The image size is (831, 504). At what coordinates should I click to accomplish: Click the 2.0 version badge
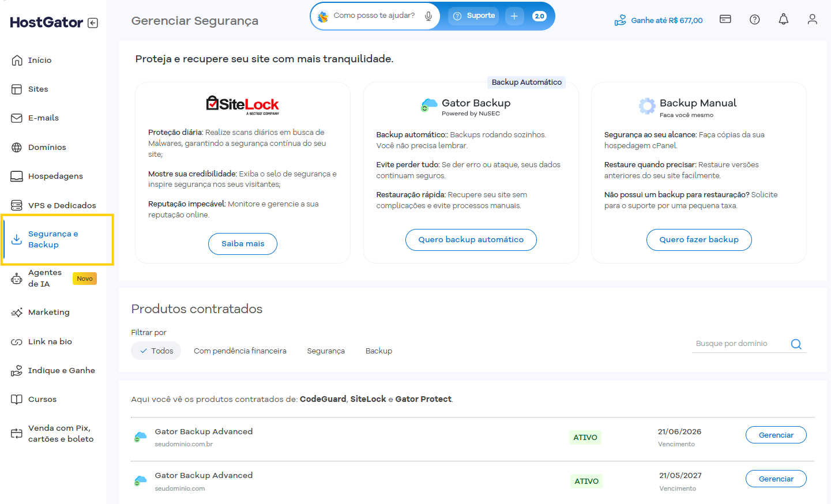point(539,16)
